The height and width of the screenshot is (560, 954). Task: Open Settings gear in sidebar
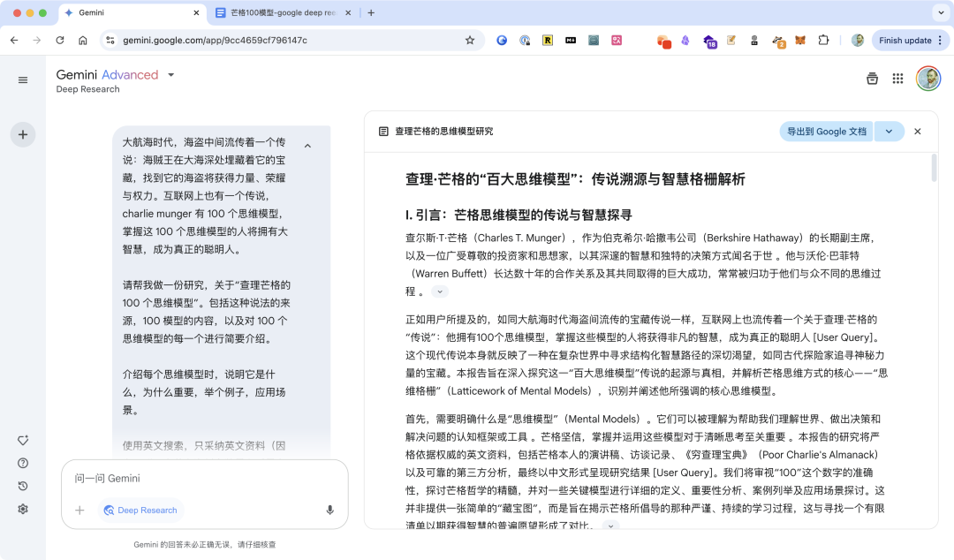22,509
